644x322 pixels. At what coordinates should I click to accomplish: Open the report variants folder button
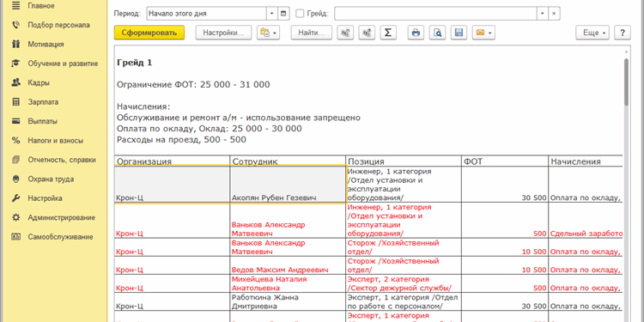click(x=268, y=33)
